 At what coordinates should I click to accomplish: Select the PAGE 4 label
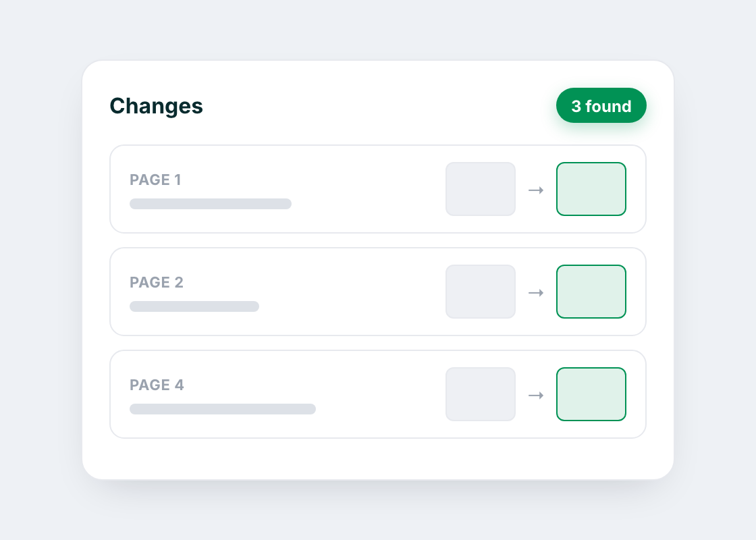click(x=157, y=385)
